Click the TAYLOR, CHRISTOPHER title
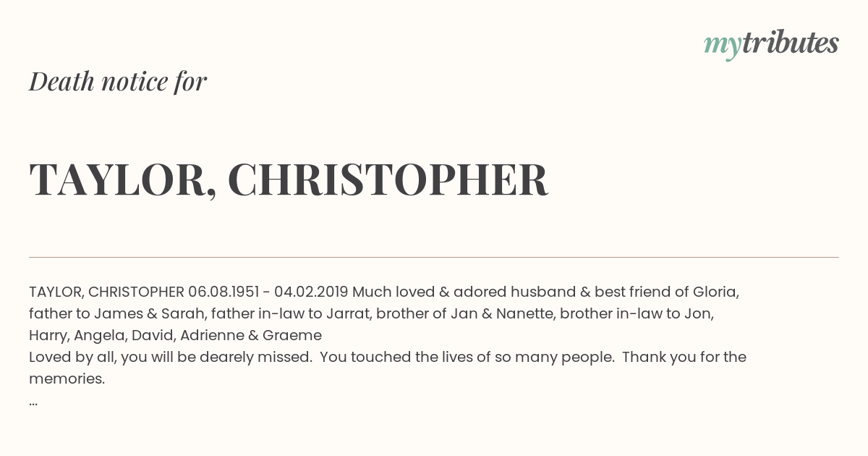868x456 pixels. [289, 180]
